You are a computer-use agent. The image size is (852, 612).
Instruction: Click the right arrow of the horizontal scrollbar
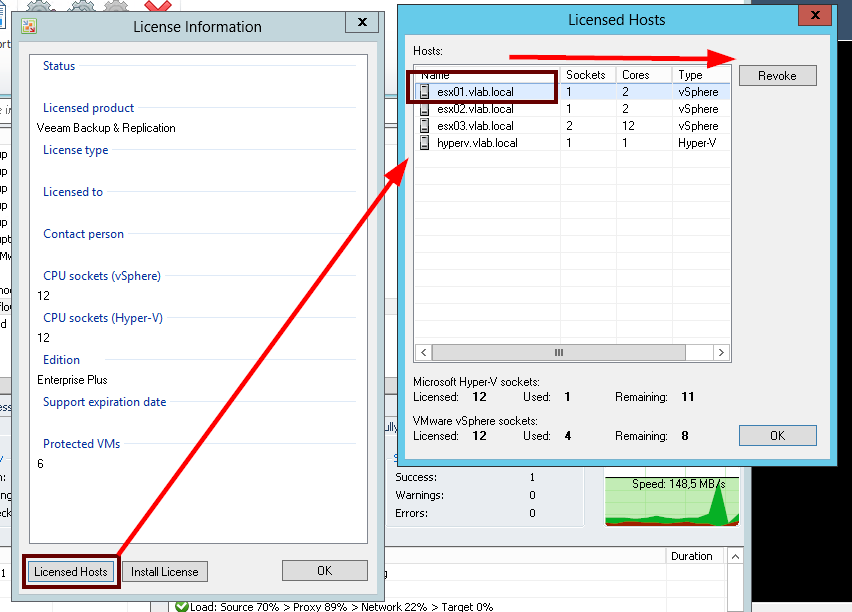click(721, 352)
